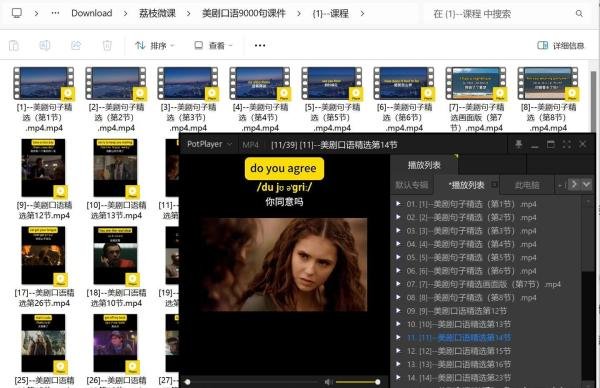Click the Paste icon in Explorer toolbar
600x388 pixels.
[14, 46]
